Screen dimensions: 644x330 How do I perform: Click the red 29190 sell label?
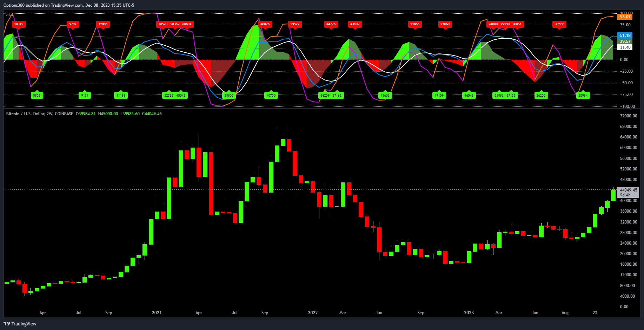coord(505,24)
